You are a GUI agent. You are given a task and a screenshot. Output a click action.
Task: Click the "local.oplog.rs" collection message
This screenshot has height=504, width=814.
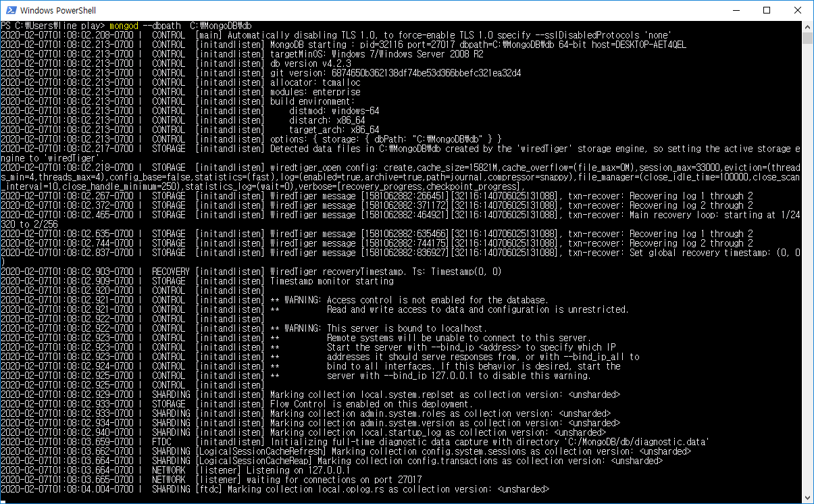[388, 489]
